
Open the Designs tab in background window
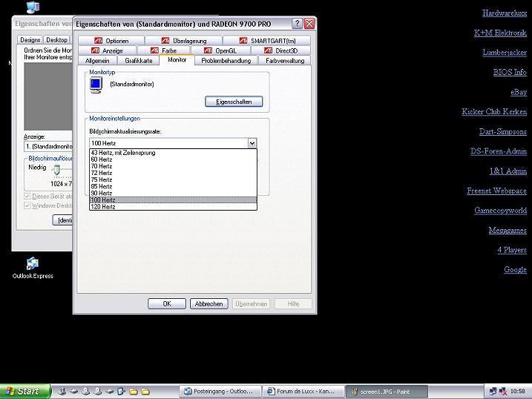click(x=30, y=39)
